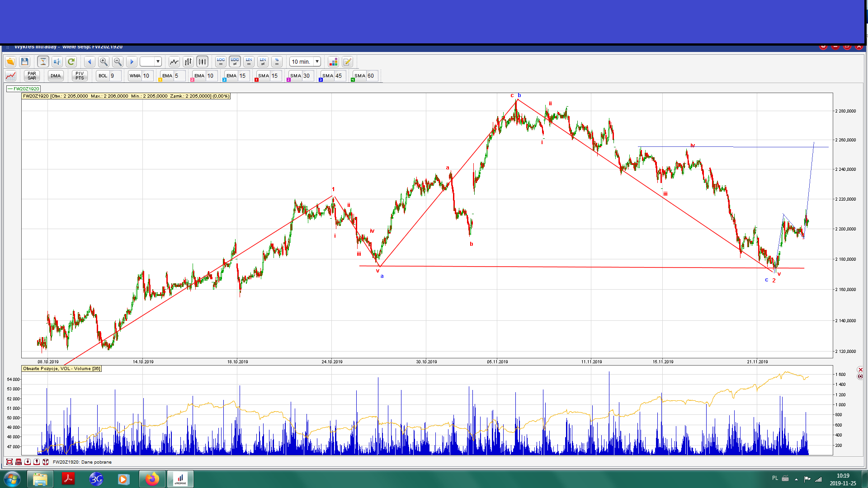The image size is (868, 488).
Task: Click the SMA 60 indicator button
Action: pos(360,75)
